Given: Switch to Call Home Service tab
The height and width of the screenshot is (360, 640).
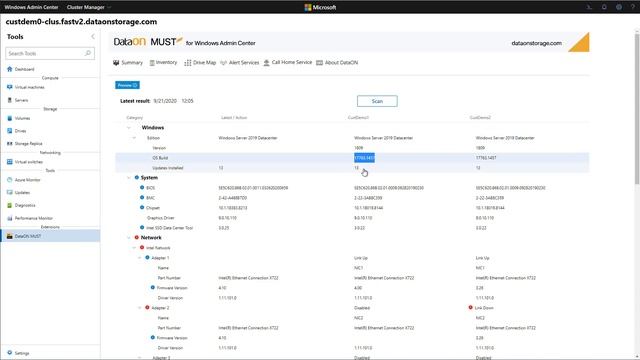Looking at the screenshot, I should (x=288, y=62).
